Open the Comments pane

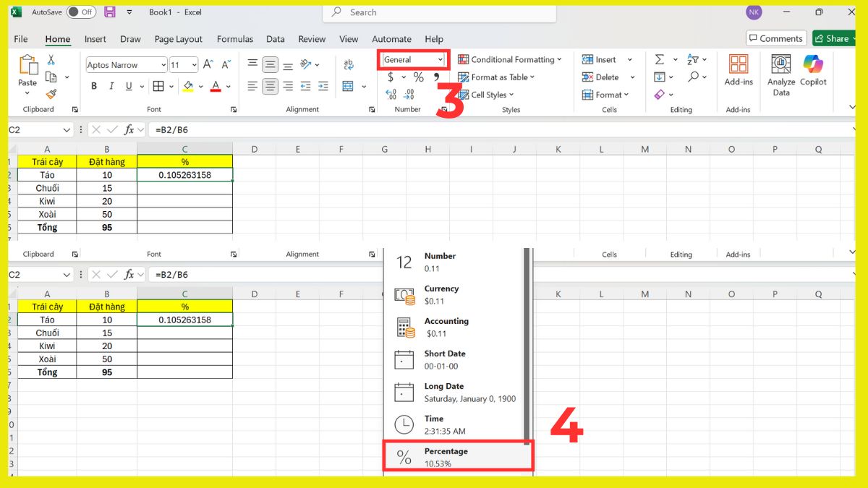[775, 38]
